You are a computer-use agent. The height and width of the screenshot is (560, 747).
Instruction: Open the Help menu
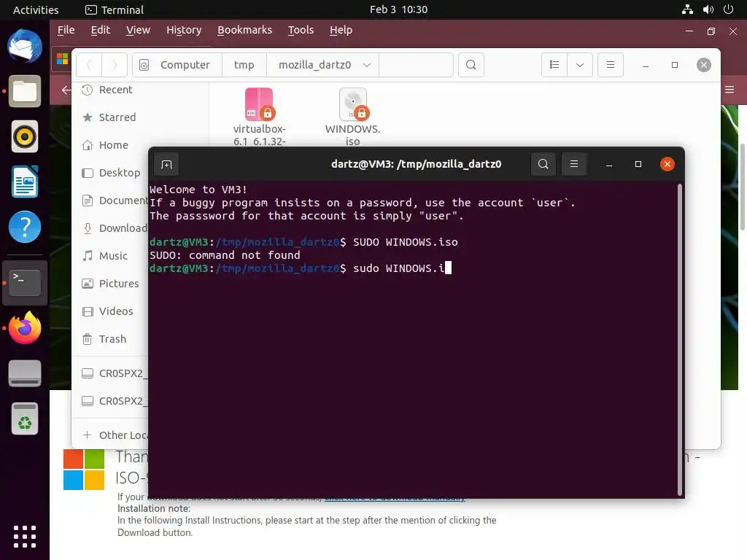(x=341, y=30)
